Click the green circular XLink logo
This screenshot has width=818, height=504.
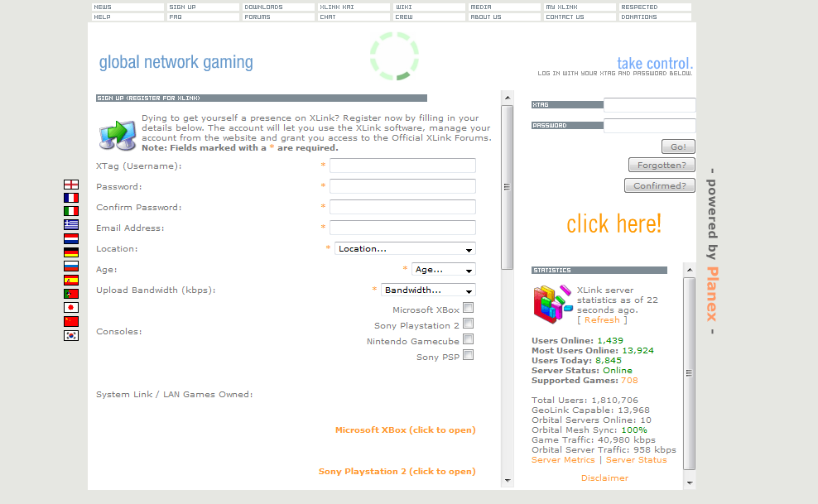(x=394, y=56)
